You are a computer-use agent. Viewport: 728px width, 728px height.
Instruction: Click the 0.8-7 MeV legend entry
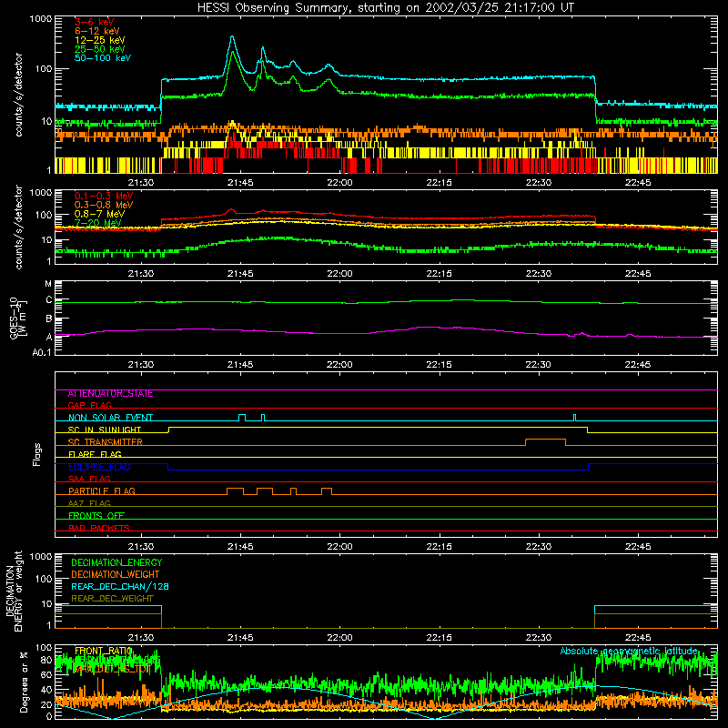(99, 215)
